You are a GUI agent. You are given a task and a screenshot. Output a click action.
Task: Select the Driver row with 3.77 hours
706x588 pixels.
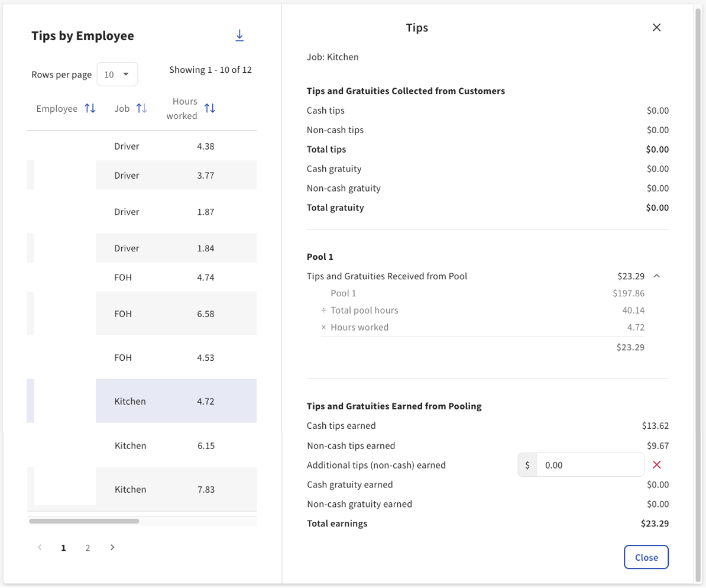(x=176, y=175)
